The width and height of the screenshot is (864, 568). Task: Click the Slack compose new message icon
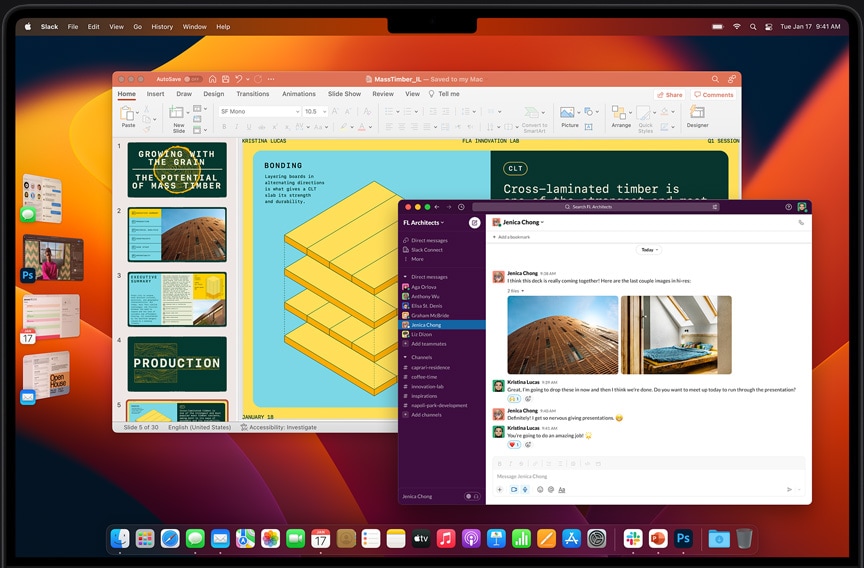[x=474, y=222]
